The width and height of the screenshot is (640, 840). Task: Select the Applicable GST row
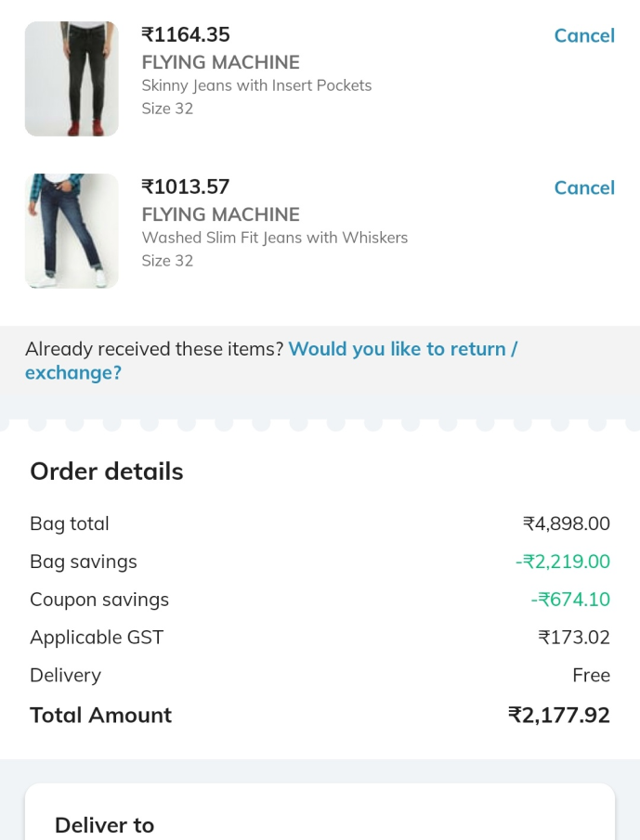tap(96, 638)
